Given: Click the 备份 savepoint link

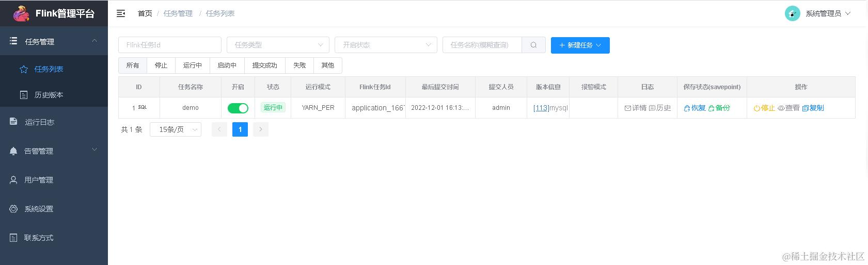Looking at the screenshot, I should pyautogui.click(x=719, y=108).
